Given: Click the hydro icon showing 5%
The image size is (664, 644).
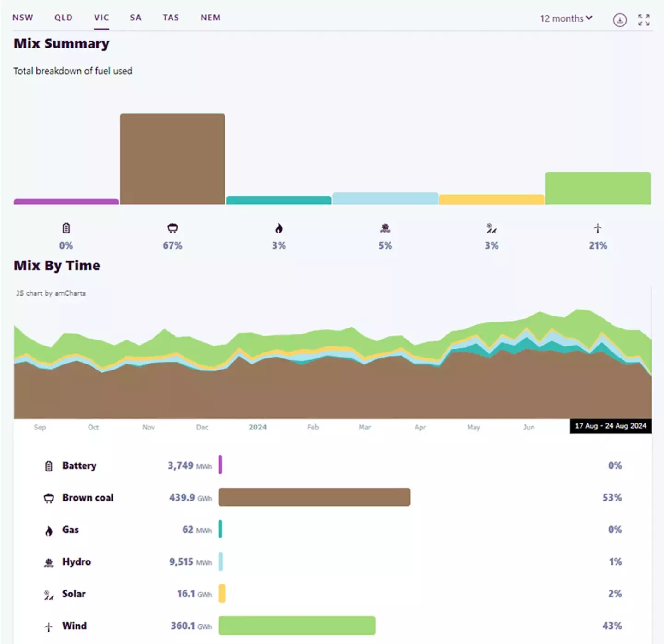Looking at the screenshot, I should [x=385, y=228].
